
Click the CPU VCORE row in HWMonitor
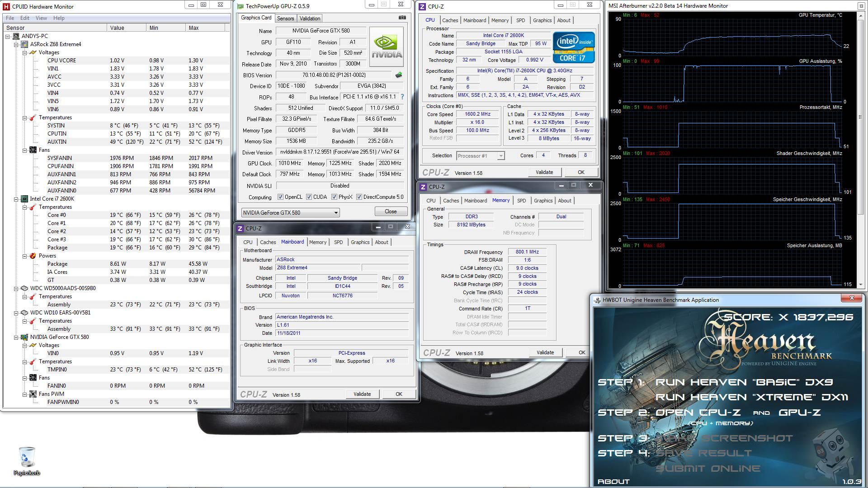[x=117, y=61]
